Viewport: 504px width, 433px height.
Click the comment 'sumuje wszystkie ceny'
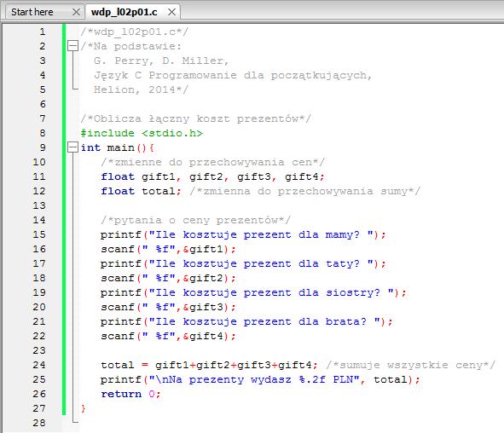coord(410,365)
